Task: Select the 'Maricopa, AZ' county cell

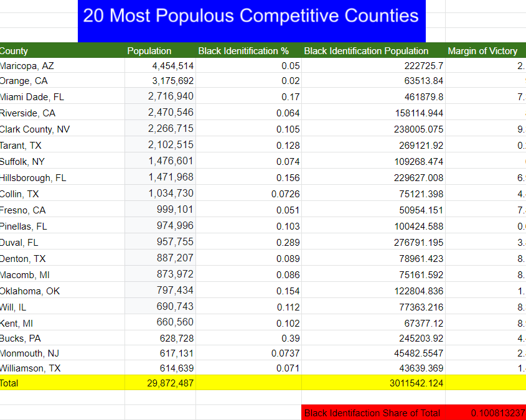Action: coord(62,65)
